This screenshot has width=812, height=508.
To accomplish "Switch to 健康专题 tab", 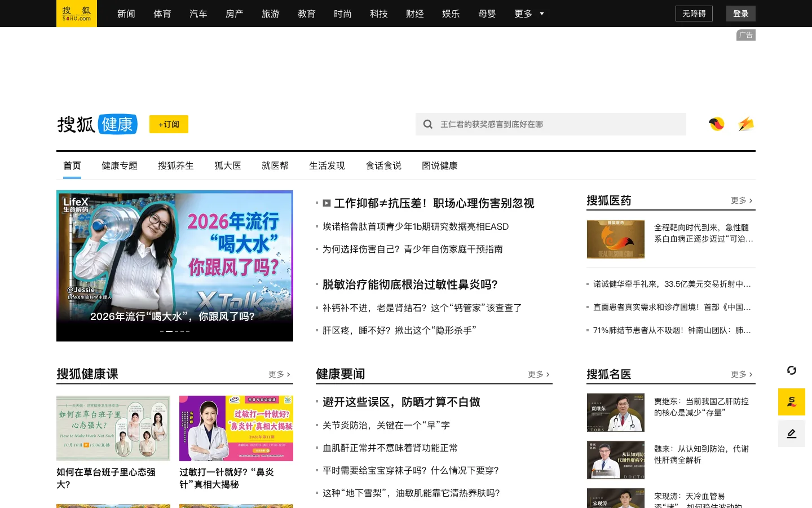I will [120, 165].
